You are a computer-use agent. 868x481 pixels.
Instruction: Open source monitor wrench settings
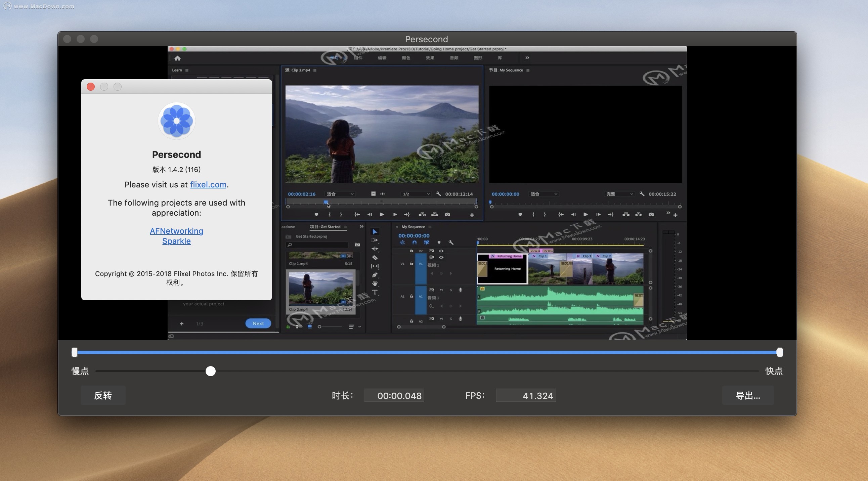point(438,194)
